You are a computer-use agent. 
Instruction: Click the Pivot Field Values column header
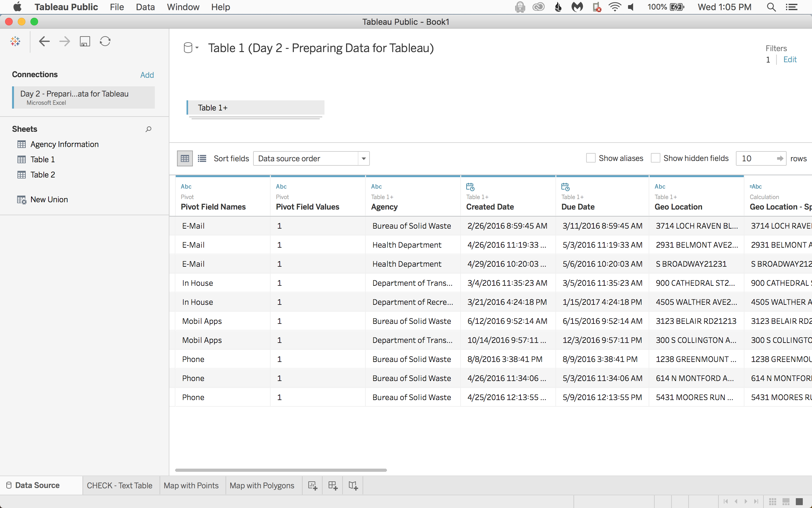tap(318, 196)
